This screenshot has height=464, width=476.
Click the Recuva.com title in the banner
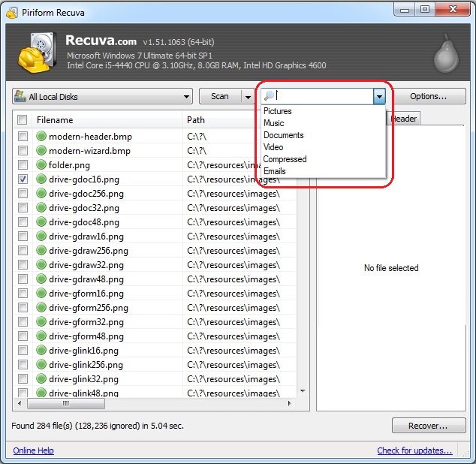point(101,41)
